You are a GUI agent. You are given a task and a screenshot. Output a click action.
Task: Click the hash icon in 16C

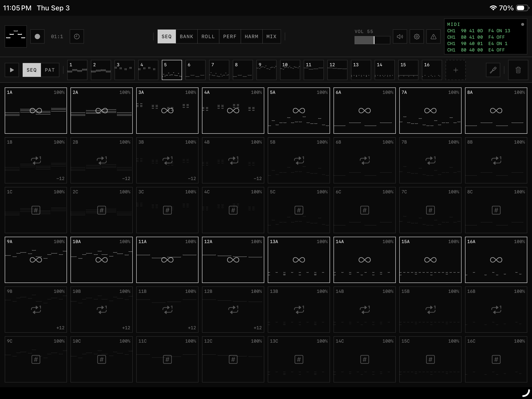[496, 359]
